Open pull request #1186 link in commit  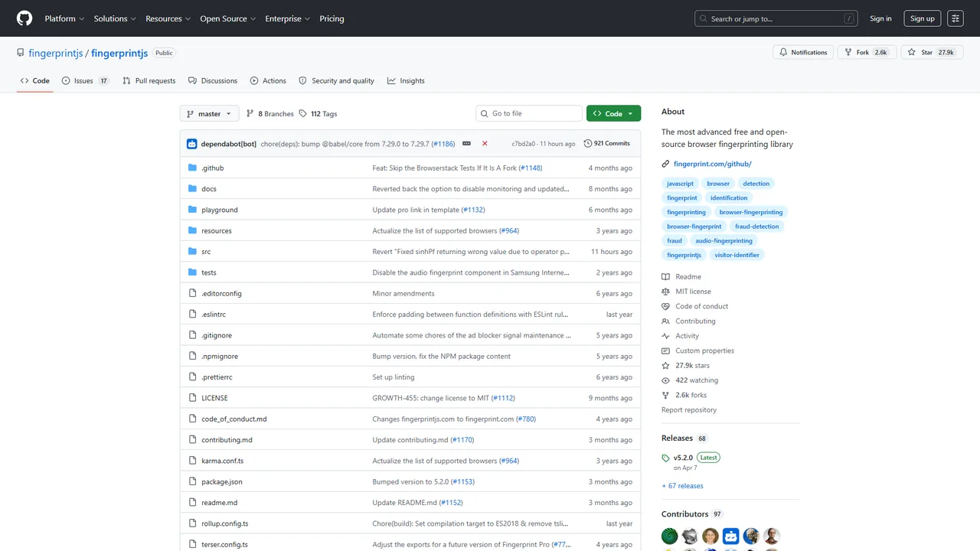click(x=443, y=143)
